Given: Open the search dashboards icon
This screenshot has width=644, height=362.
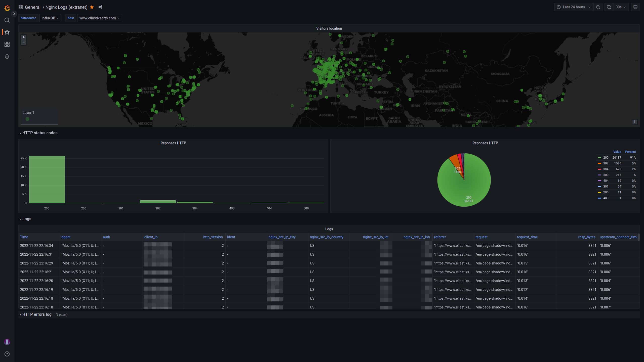Looking at the screenshot, I should (7, 20).
